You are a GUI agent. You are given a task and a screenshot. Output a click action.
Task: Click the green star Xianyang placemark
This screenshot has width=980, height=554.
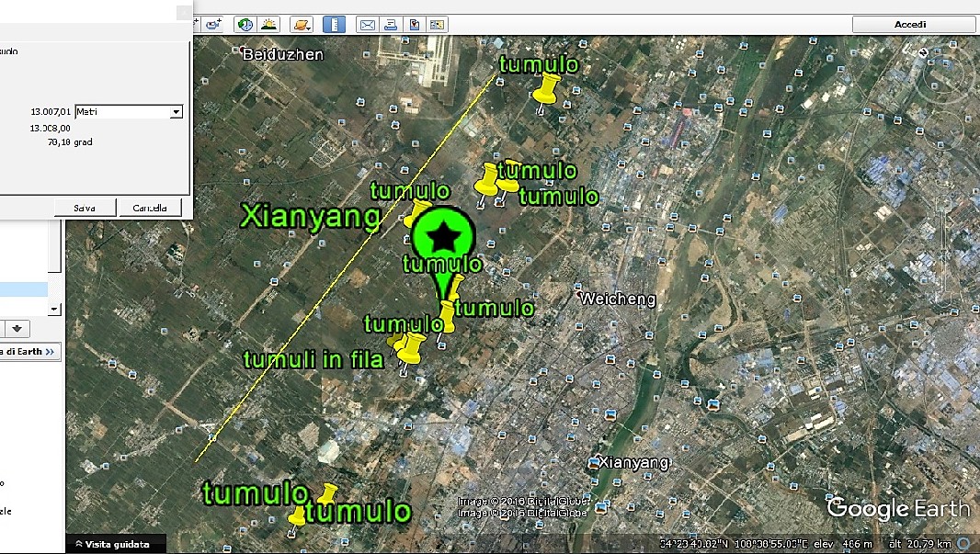pos(444,234)
